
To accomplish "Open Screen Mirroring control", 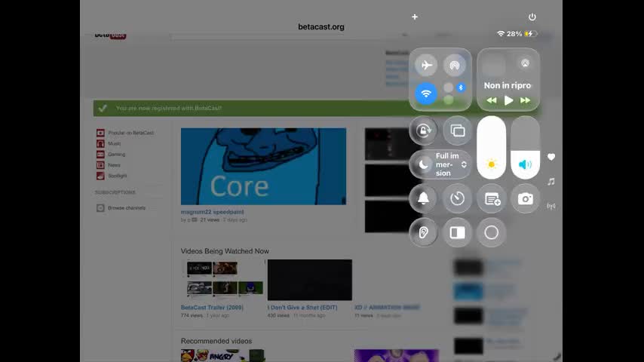I will 458,130.
